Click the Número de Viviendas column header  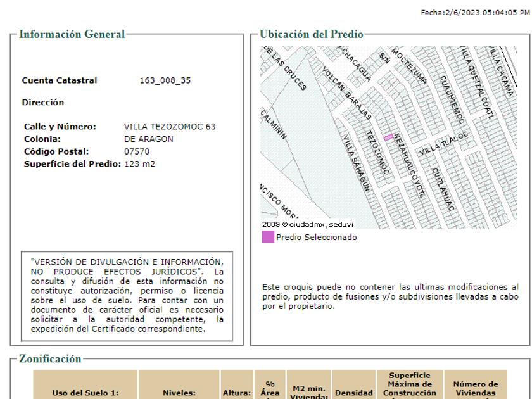pyautogui.click(x=476, y=388)
